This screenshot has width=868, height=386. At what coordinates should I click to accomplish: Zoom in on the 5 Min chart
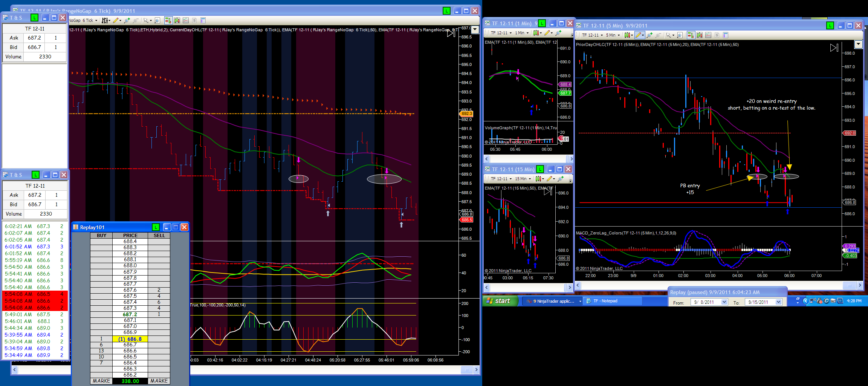click(649, 35)
